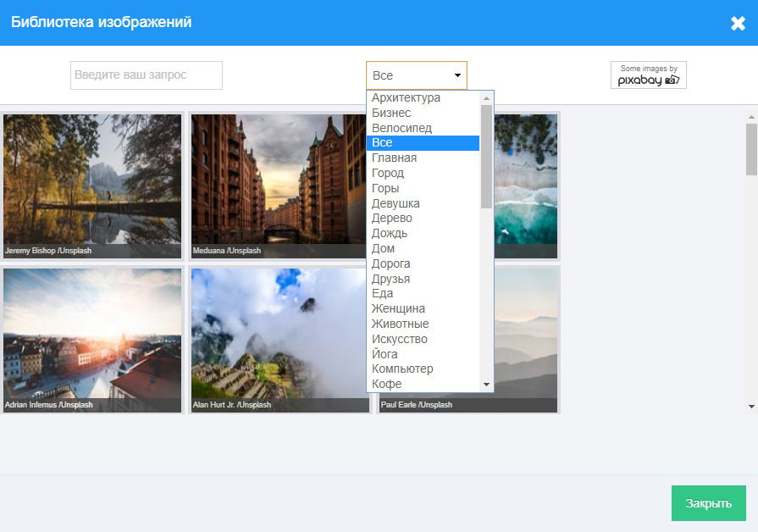Select Дом category option
The width and height of the screenshot is (758, 532).
click(423, 248)
